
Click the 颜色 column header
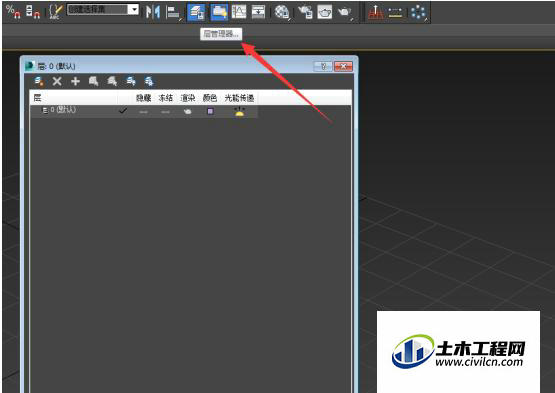[210, 98]
